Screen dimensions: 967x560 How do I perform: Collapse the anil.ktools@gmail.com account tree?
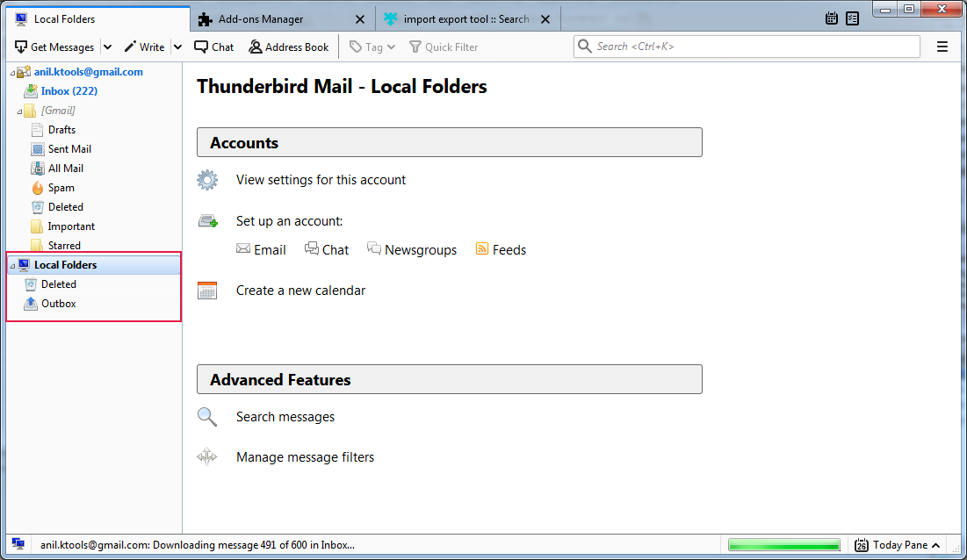[11, 73]
